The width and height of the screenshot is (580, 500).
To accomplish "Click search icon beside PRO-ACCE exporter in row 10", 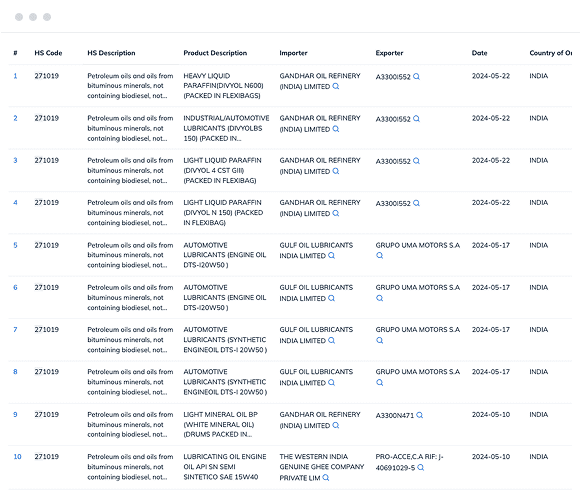I will [x=421, y=467].
